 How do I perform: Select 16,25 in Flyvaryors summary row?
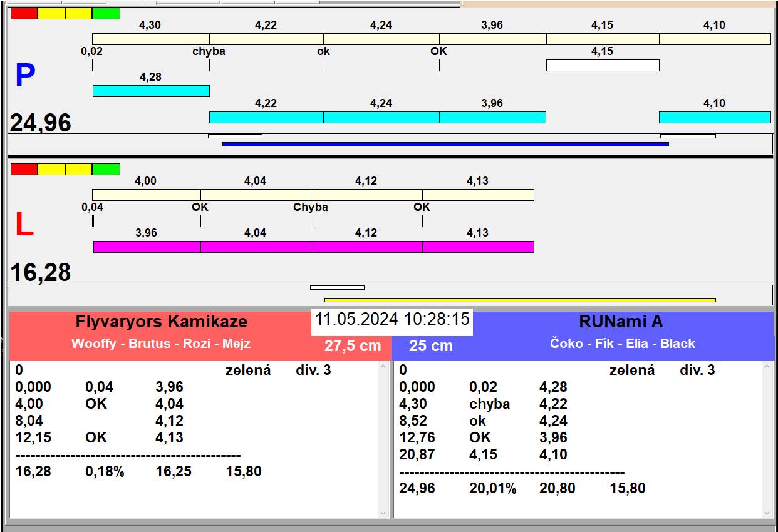(x=174, y=471)
